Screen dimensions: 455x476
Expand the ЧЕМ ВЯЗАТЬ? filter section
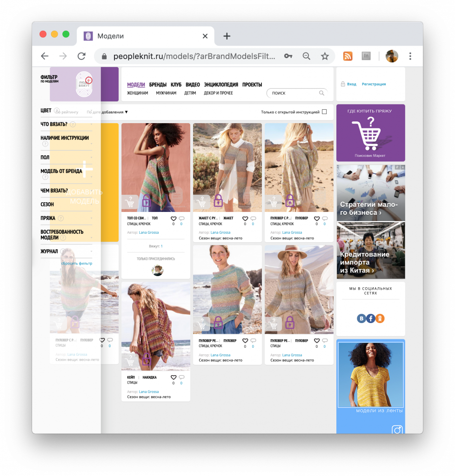pos(66,191)
